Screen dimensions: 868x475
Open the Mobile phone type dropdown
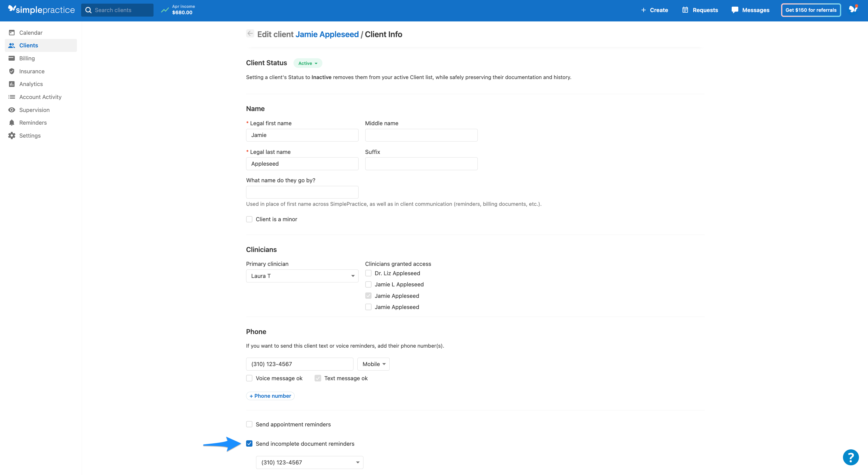[373, 364]
